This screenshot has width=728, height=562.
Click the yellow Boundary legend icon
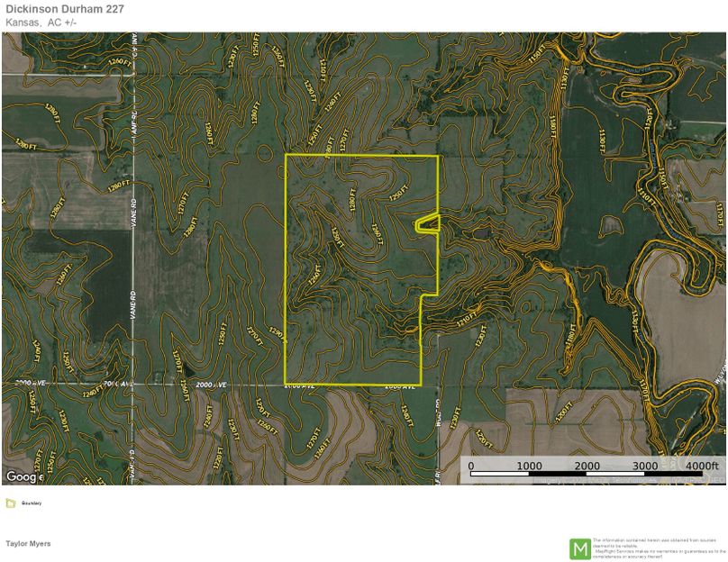coord(10,503)
